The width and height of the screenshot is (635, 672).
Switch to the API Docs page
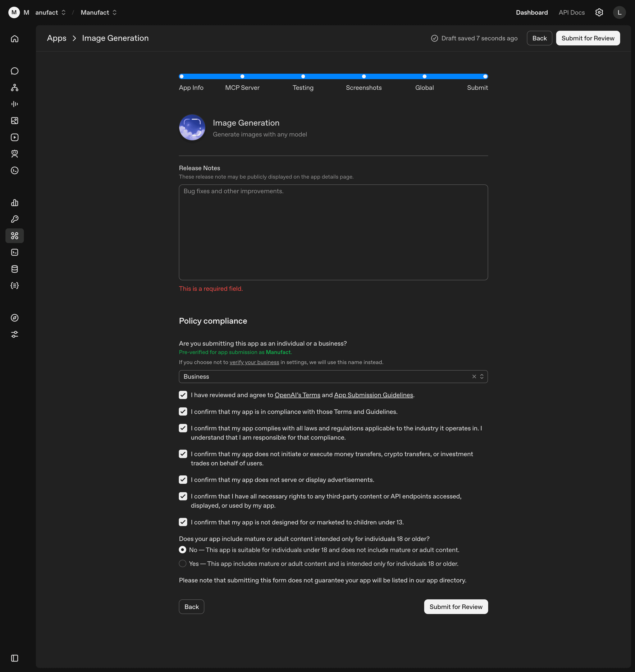coord(571,12)
